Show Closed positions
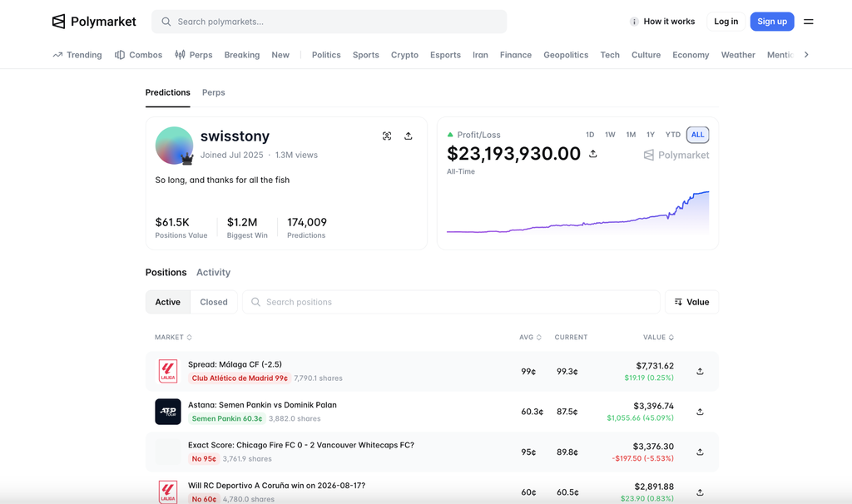The image size is (852, 504). [214, 302]
